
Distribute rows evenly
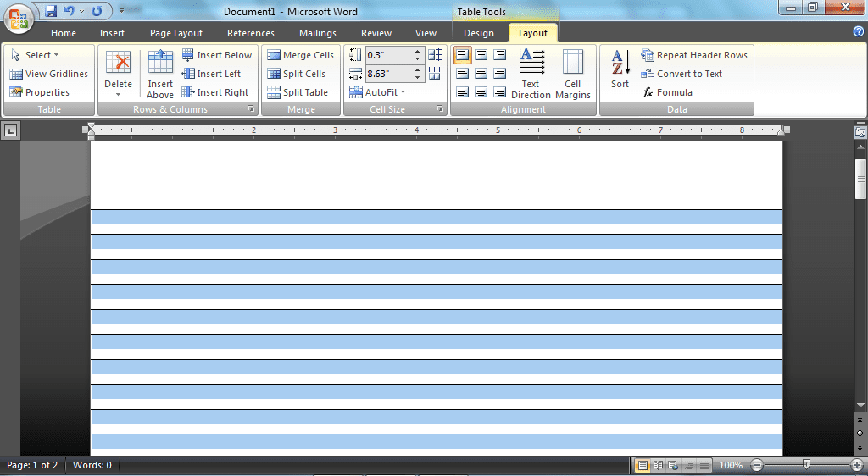click(x=435, y=55)
